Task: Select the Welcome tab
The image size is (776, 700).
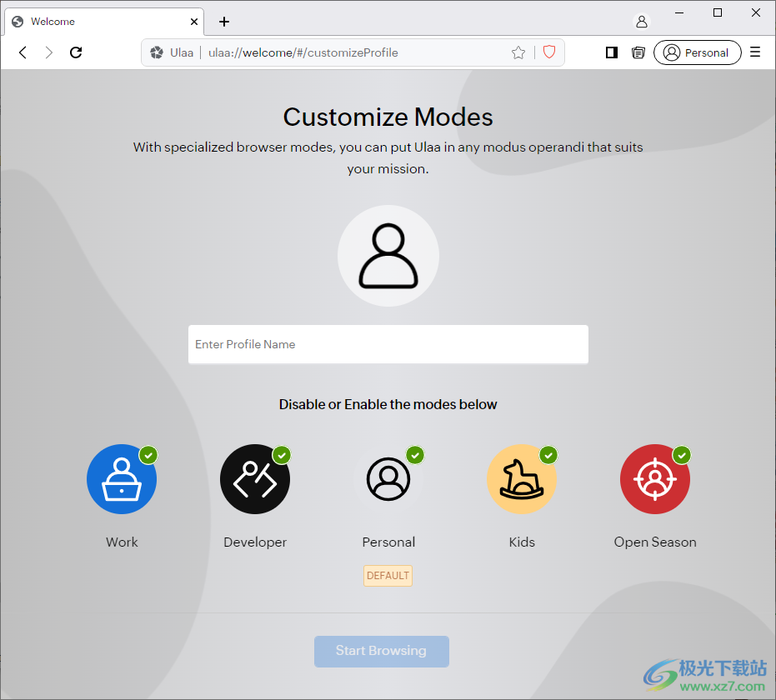Action: coord(104,22)
